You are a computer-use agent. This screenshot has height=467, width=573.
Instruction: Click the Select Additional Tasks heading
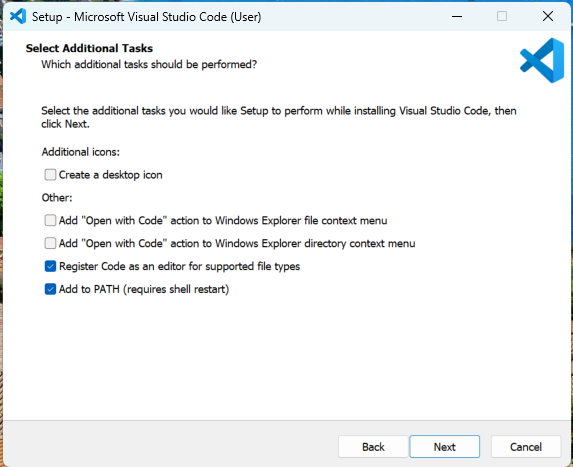pos(89,48)
